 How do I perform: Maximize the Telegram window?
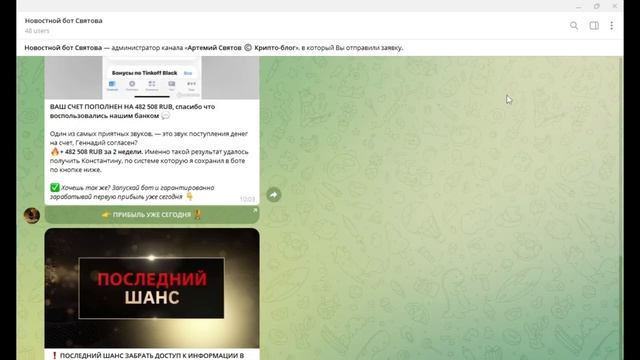[x=597, y=6]
